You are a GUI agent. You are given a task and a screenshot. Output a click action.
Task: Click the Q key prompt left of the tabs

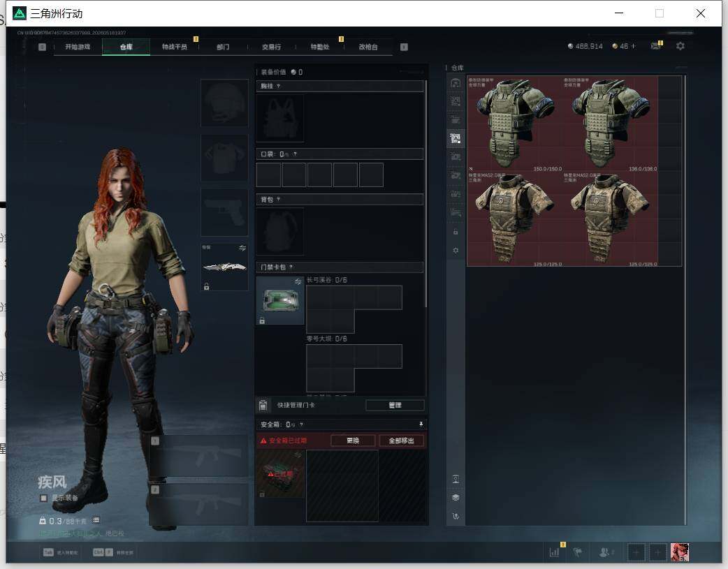point(42,47)
